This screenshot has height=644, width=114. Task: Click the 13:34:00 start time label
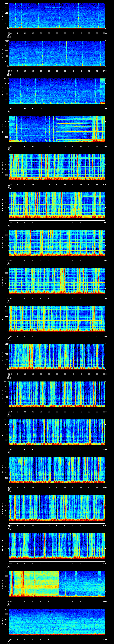point(9,374)
